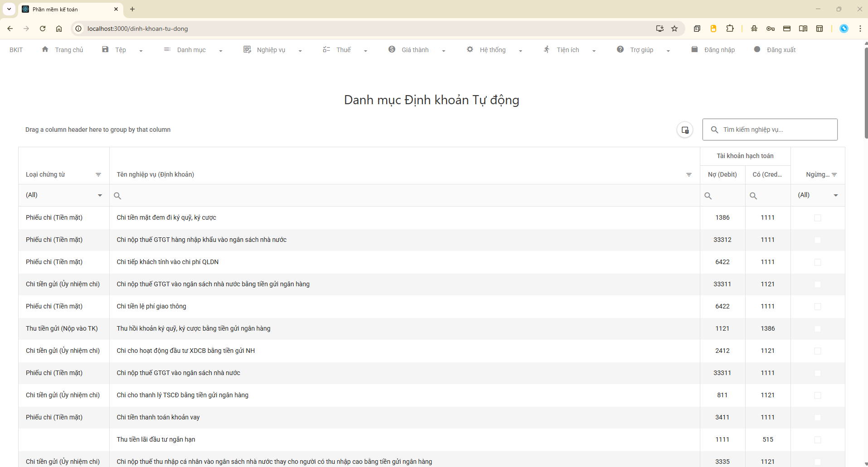Open the Giá thành menu
868x467 pixels.
click(415, 50)
